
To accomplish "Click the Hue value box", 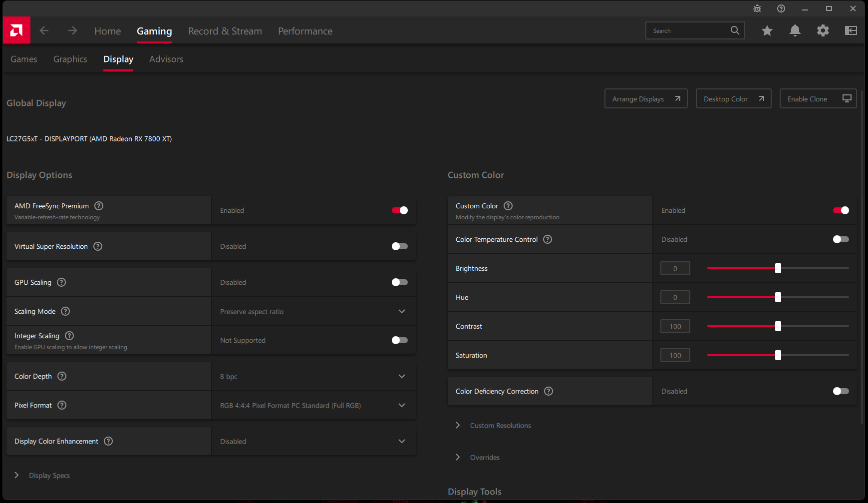I will pos(675,297).
